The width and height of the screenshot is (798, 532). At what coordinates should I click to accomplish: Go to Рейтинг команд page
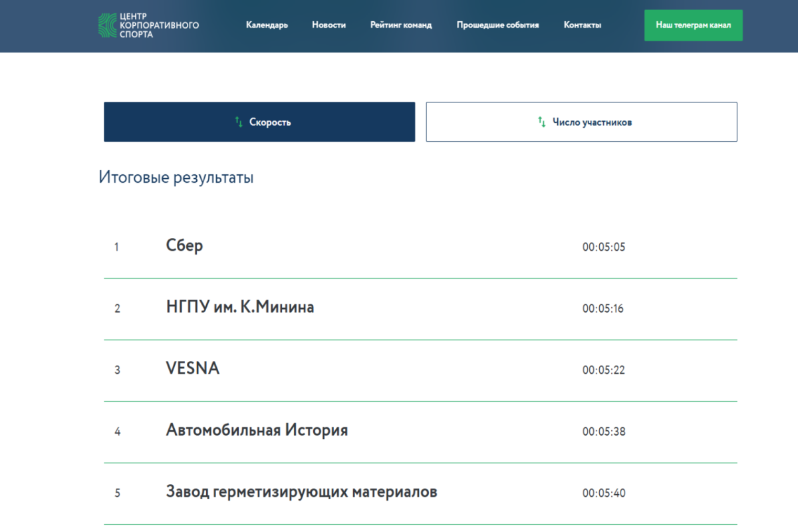pos(401,25)
